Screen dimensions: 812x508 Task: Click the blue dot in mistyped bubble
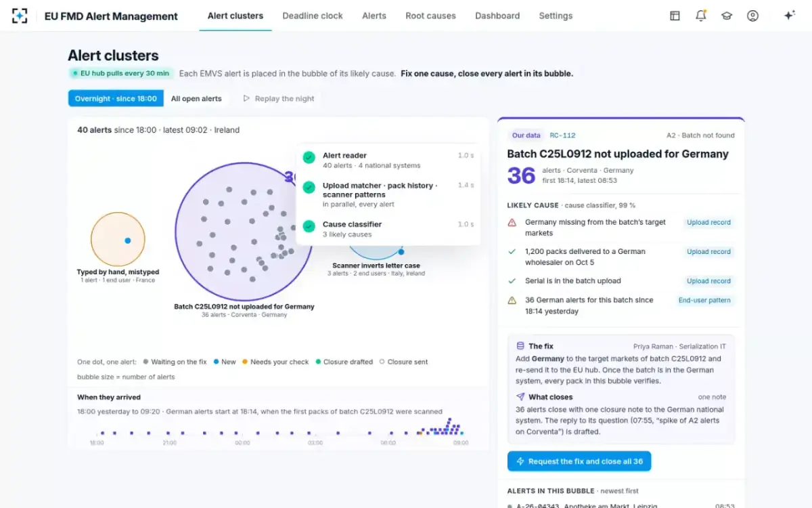(127, 240)
